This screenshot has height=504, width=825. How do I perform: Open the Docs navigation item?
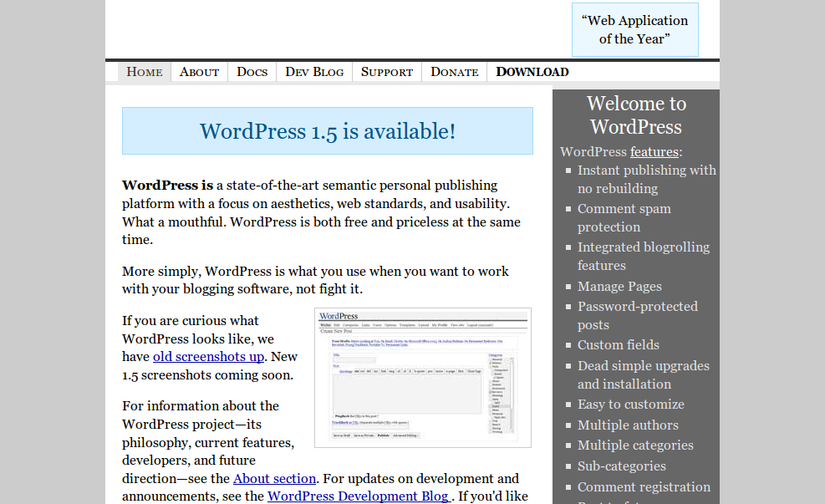pos(252,72)
